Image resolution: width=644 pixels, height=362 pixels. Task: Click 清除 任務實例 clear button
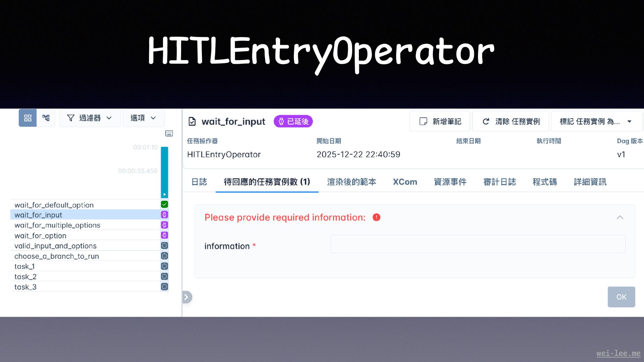point(511,121)
